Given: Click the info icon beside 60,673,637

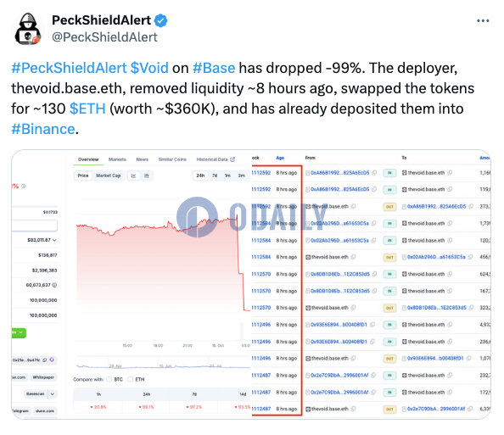Looking at the screenshot, I should point(54,285).
